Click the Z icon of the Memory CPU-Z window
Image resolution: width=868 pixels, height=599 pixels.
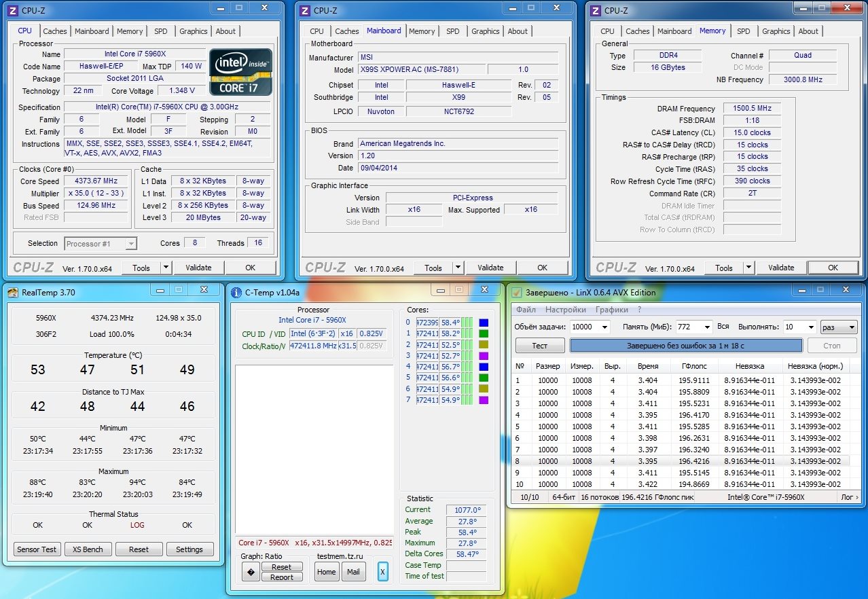pos(595,10)
